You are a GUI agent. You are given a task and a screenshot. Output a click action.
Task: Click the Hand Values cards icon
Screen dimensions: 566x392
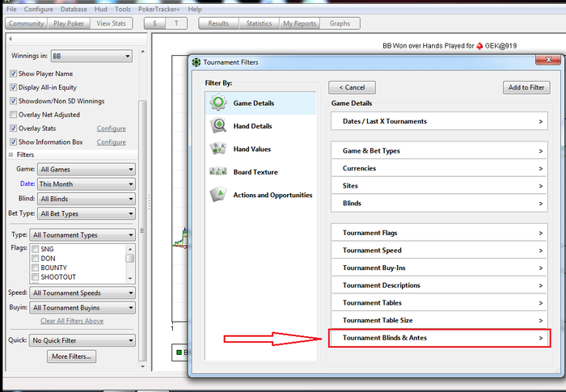coord(218,149)
